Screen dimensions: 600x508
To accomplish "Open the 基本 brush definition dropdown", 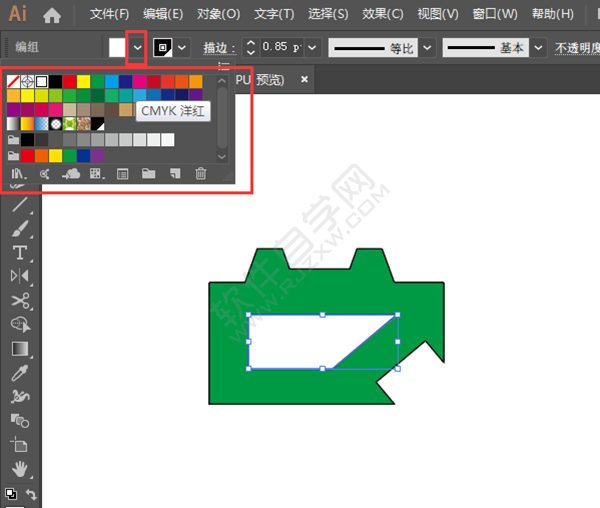I will [x=538, y=48].
